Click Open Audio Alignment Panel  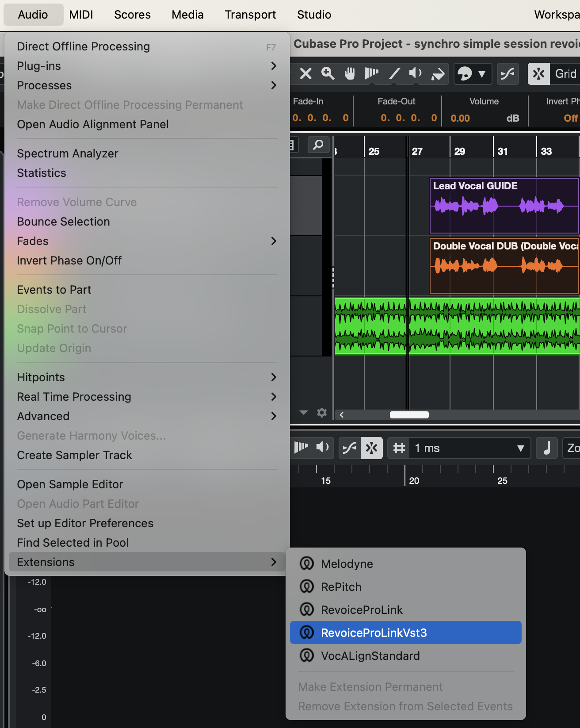coord(92,124)
